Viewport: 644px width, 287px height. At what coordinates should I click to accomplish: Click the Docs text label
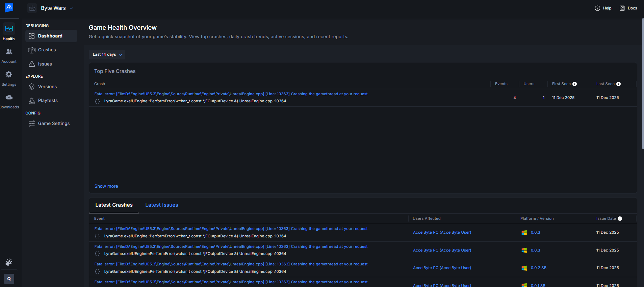633,8
